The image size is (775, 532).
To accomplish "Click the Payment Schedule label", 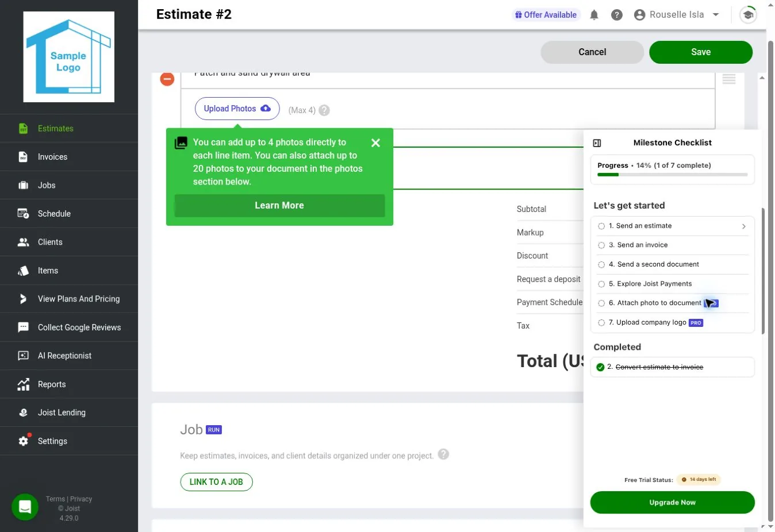I will tap(550, 302).
